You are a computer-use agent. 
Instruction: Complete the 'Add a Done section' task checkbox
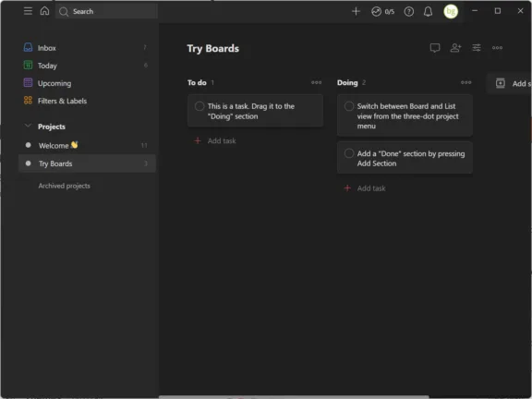(349, 153)
